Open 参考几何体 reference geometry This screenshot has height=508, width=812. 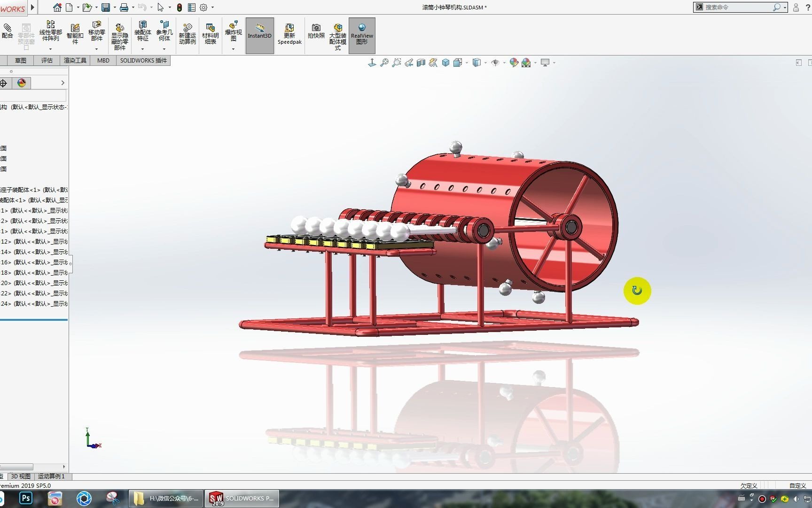164,31
